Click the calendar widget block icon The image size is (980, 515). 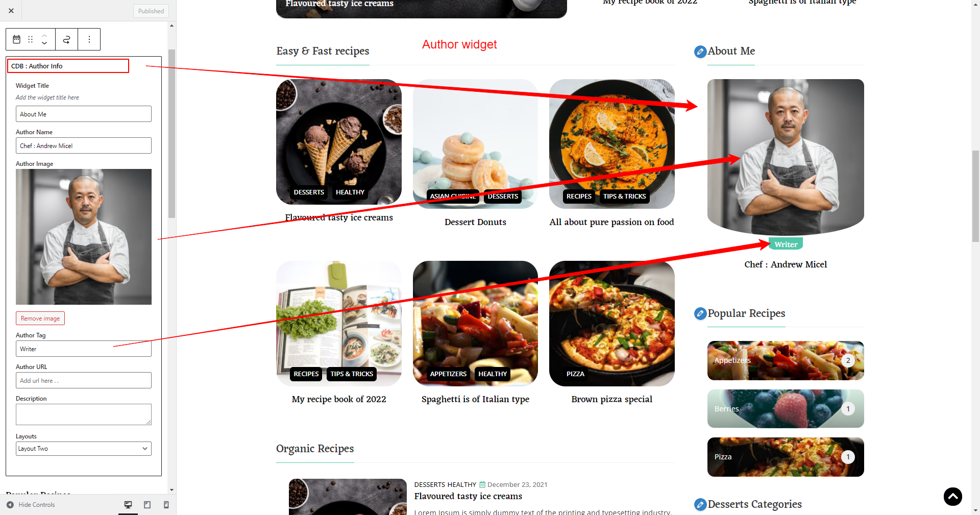point(17,39)
